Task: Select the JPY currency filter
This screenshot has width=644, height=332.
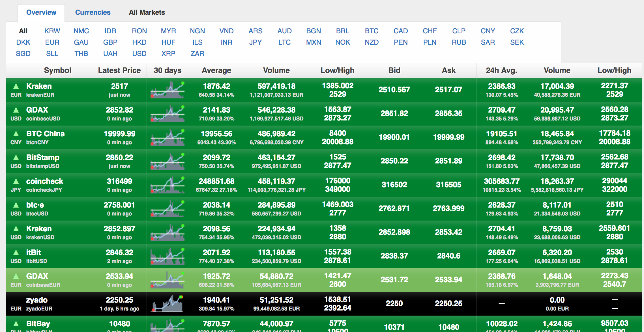Action: (x=255, y=42)
